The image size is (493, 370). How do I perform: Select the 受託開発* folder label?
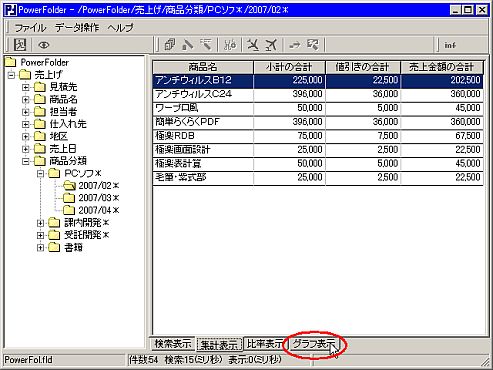(86, 235)
